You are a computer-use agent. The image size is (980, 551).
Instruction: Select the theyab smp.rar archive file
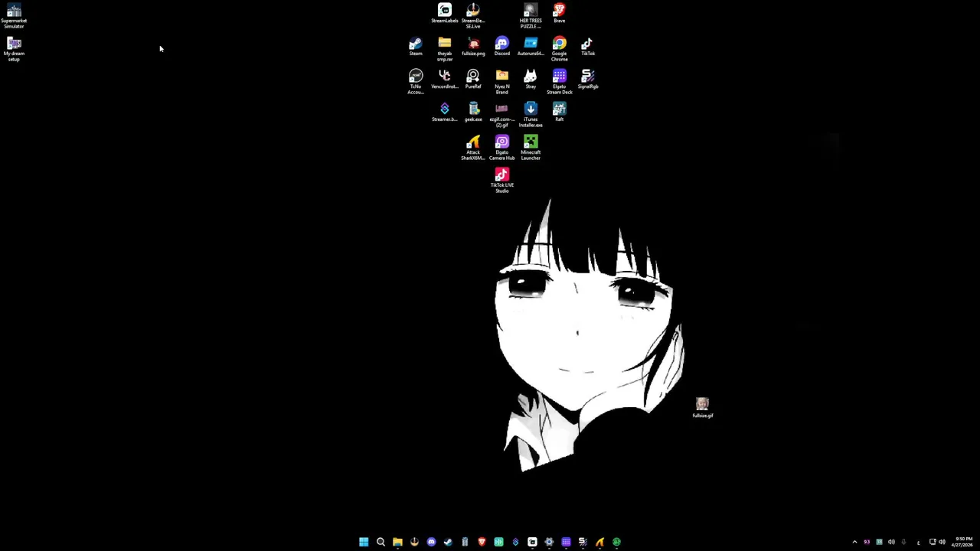[444, 49]
